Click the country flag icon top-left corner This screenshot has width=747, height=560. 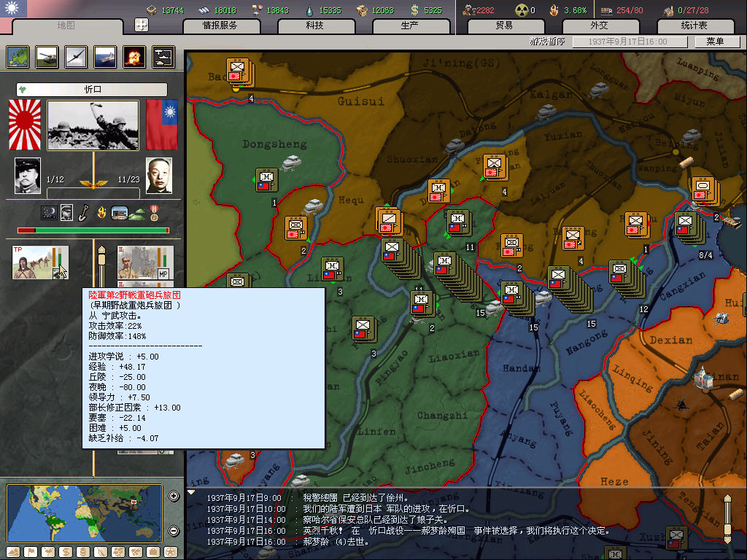(13, 8)
